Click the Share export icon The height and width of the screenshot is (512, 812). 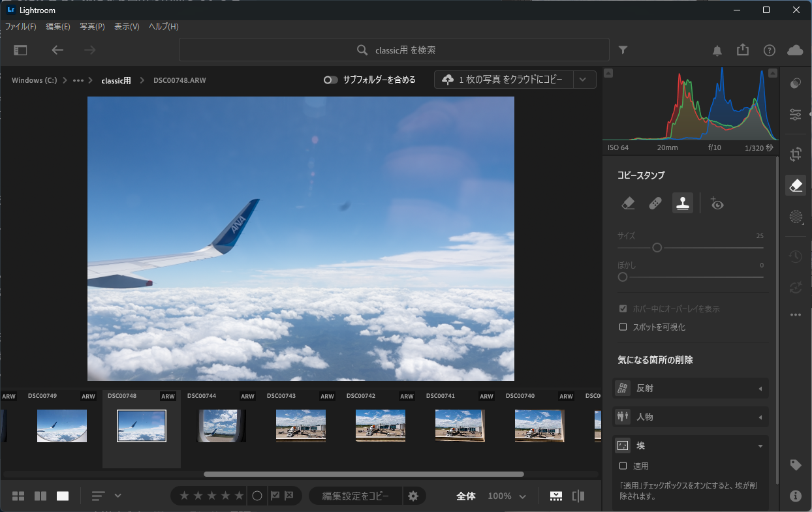point(743,50)
